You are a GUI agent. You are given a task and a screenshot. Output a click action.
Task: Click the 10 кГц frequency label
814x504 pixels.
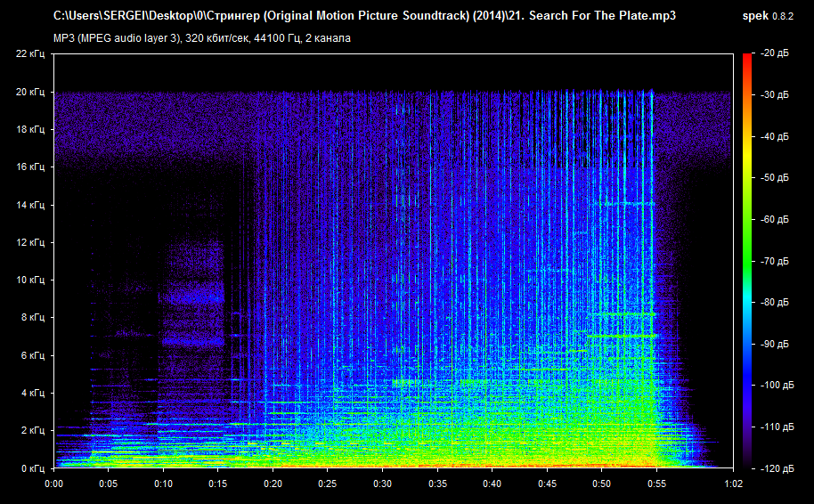[x=29, y=280]
